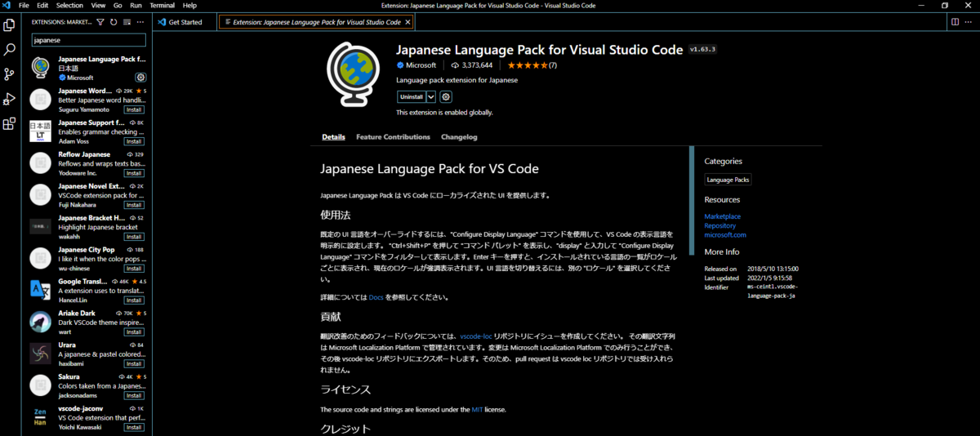Switch to the Details tab
Image resolution: width=980 pixels, height=436 pixels.
(333, 137)
